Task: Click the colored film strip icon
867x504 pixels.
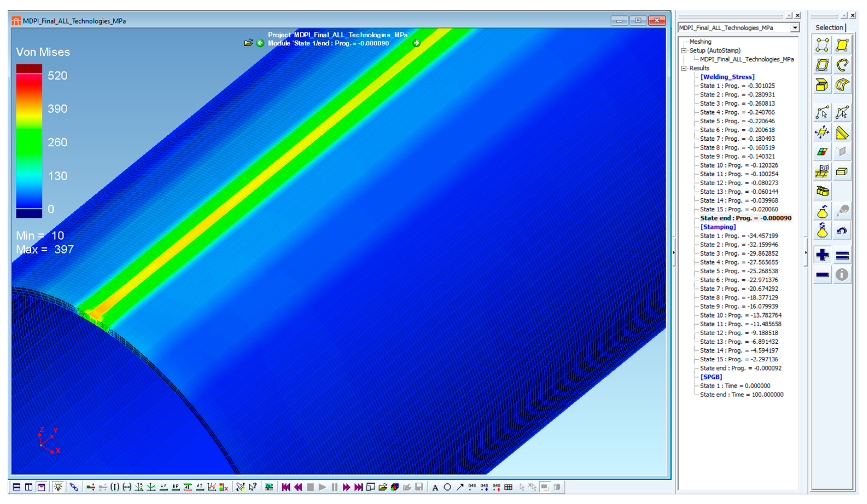Action: pos(395,487)
